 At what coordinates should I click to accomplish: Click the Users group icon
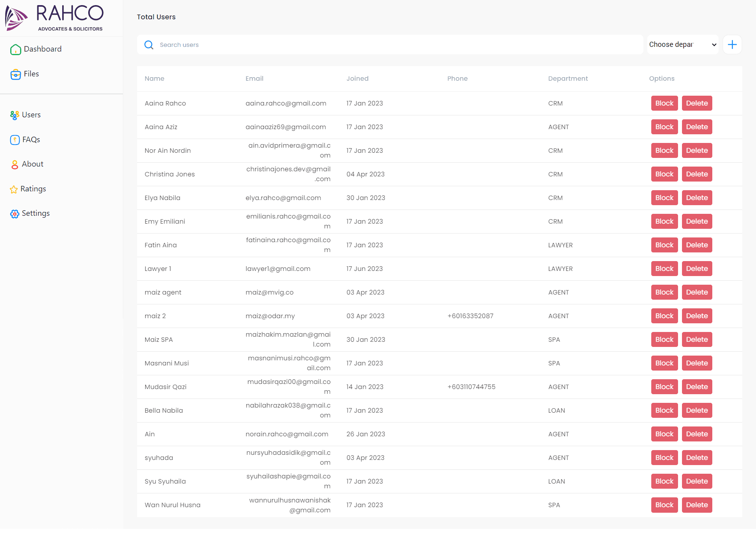(15, 115)
